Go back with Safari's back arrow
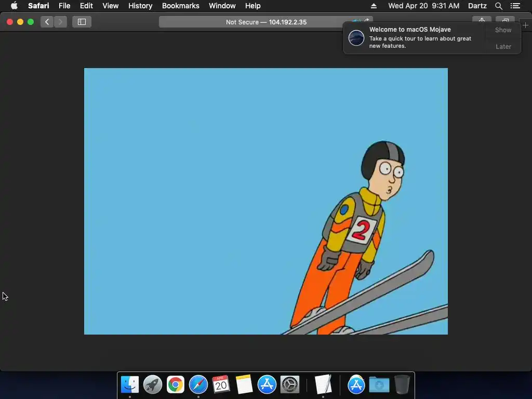Viewport: 532px width, 399px height. click(47, 22)
